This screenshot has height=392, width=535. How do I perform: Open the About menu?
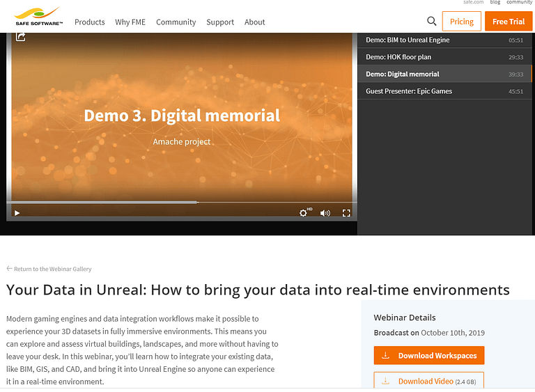pos(254,22)
